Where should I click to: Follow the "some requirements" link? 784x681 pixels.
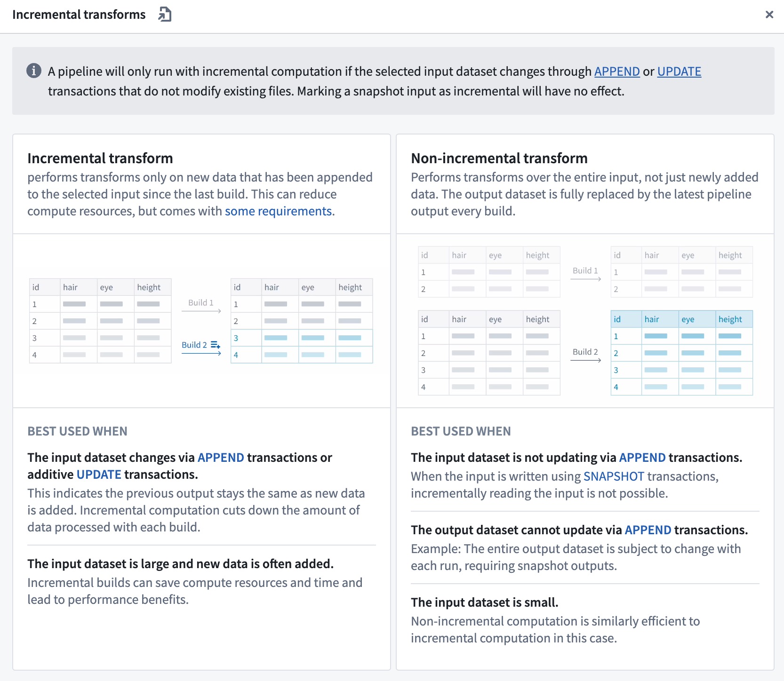pyautogui.click(x=279, y=211)
